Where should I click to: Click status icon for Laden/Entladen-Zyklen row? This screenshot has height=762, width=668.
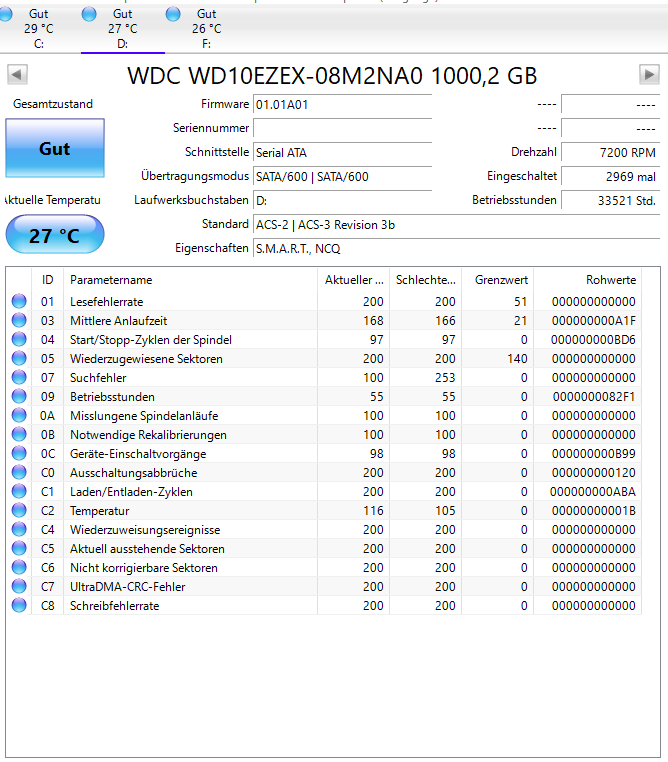click(19, 491)
